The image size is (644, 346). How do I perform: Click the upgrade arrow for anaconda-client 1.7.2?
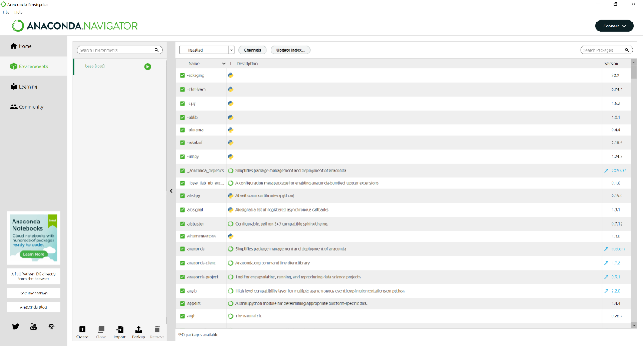coord(607,263)
